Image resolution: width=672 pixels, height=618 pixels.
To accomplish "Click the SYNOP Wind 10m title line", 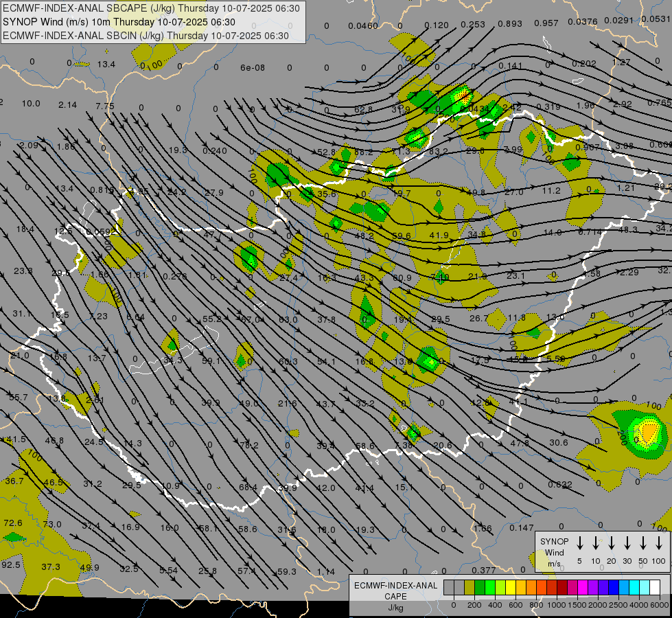I will tap(119, 22).
